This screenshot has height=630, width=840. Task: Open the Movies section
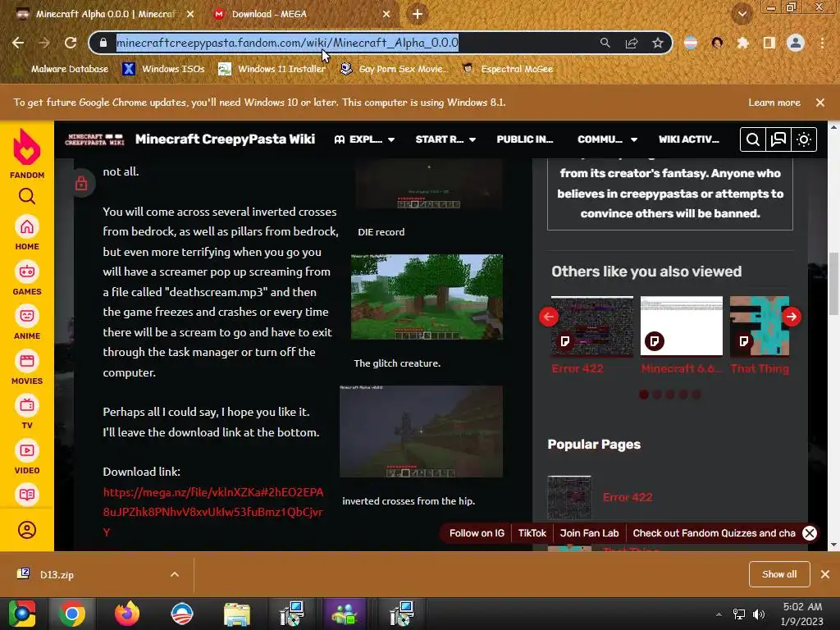[x=27, y=368]
